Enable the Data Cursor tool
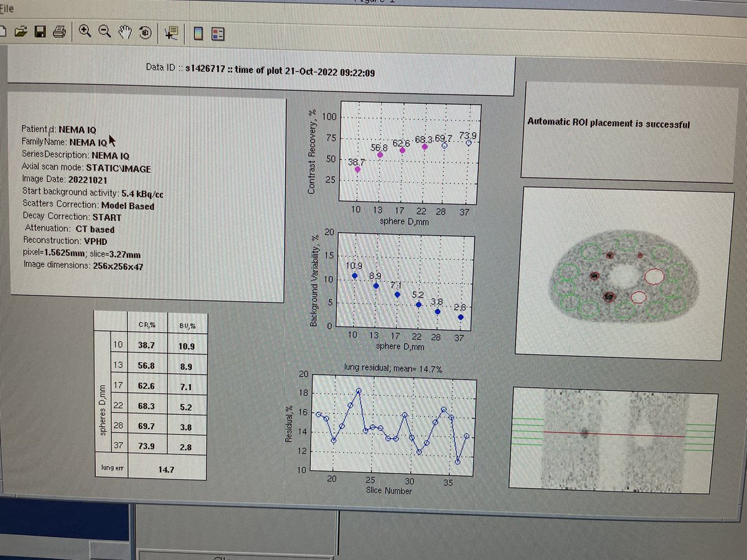The height and width of the screenshot is (560, 747). [x=172, y=34]
